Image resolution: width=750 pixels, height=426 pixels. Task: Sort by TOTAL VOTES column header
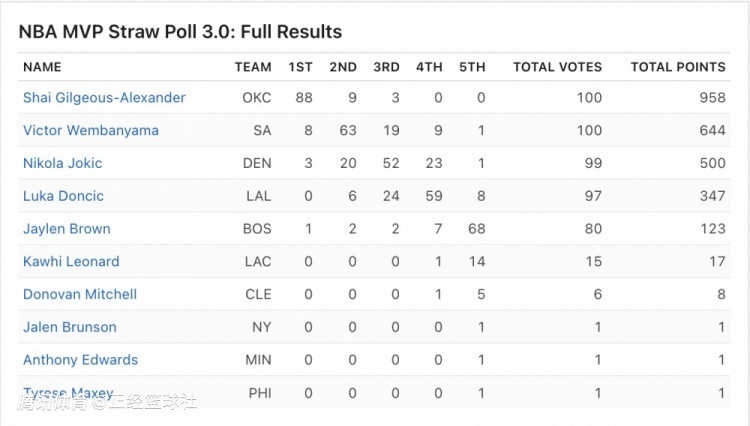[x=557, y=67]
